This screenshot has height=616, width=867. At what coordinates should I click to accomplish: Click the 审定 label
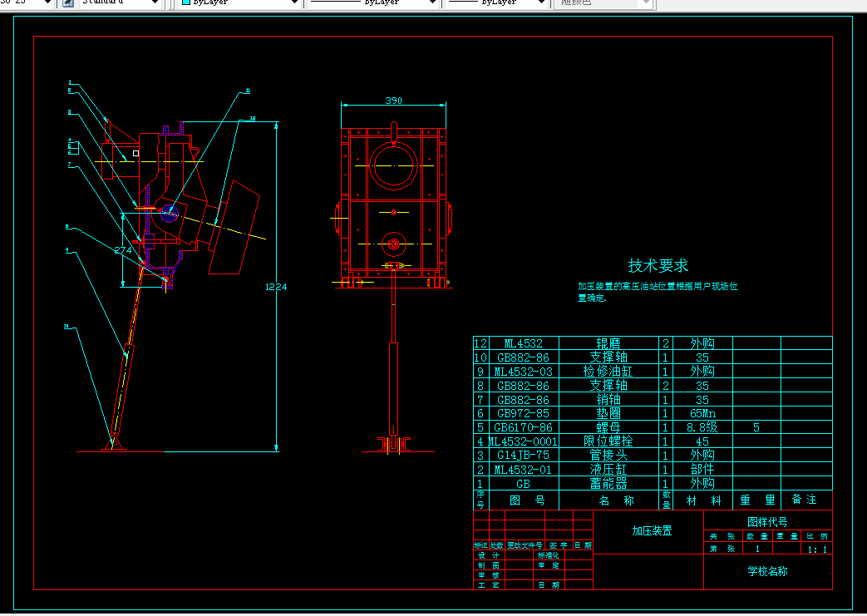tap(549, 565)
